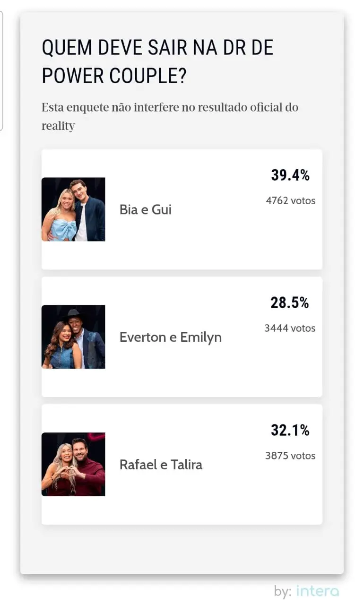Click the 'POWER COUPLE?' heading line
364x605 pixels.
pyautogui.click(x=113, y=76)
